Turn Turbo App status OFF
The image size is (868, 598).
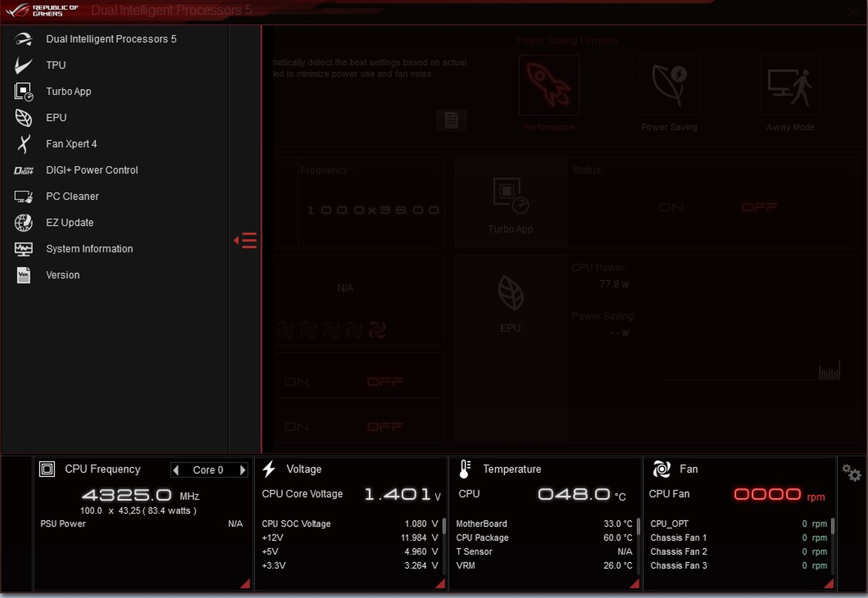pos(759,207)
